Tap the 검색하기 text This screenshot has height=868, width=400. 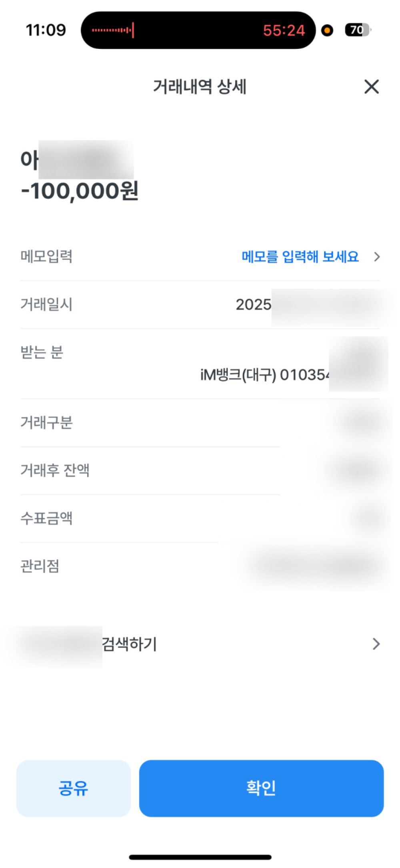[129, 644]
